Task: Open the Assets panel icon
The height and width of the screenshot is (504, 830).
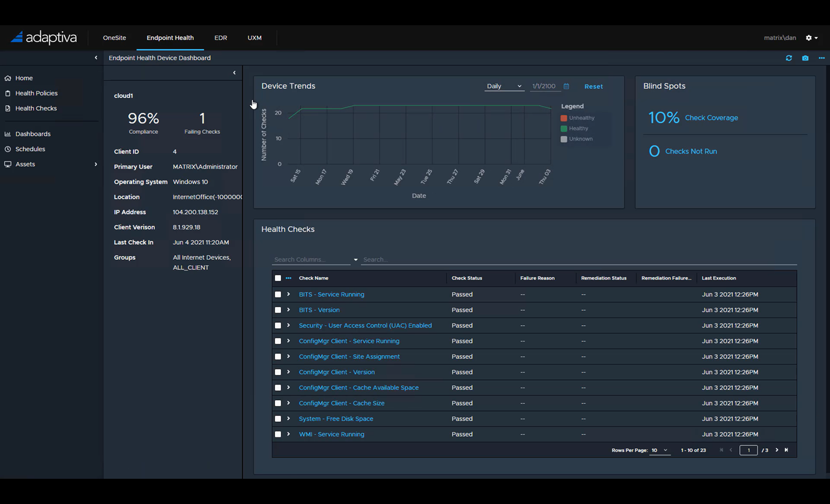Action: click(8, 164)
